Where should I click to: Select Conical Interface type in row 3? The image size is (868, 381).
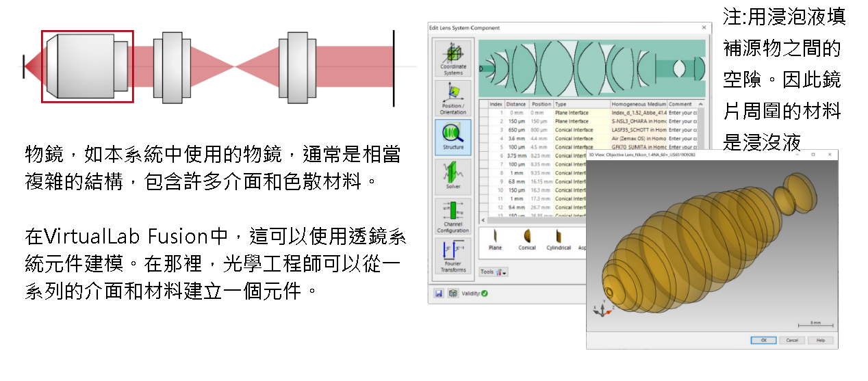(581, 129)
